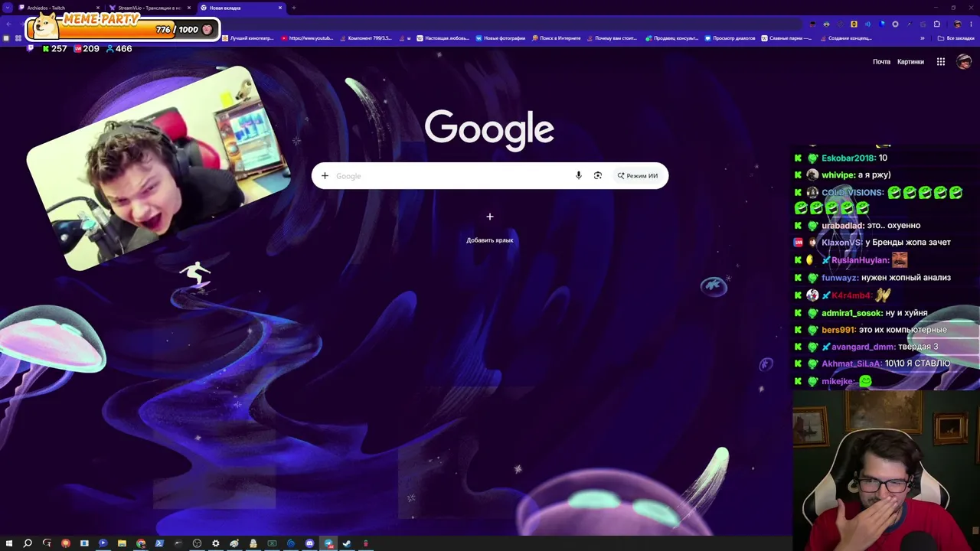Open Google Lens image search icon
This screenshot has width=980, height=551.
[x=598, y=176]
